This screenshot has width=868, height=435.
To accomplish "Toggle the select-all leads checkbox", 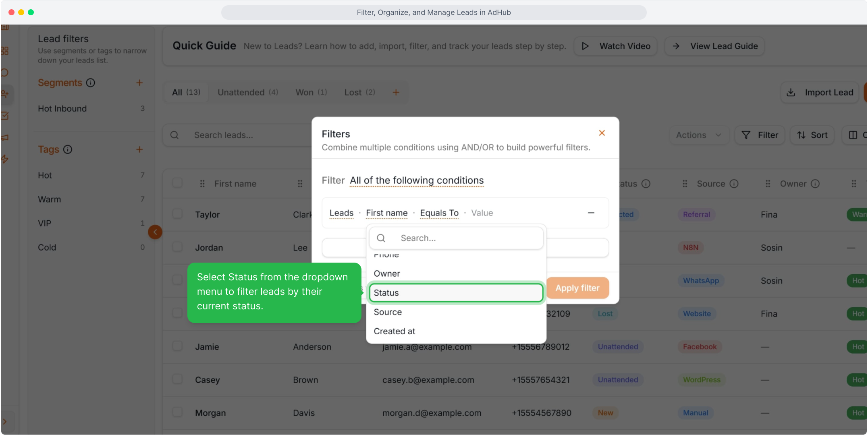I will tap(177, 183).
